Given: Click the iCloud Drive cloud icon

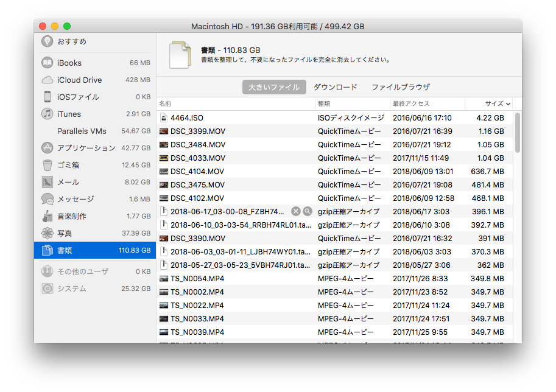Looking at the screenshot, I should [x=47, y=80].
